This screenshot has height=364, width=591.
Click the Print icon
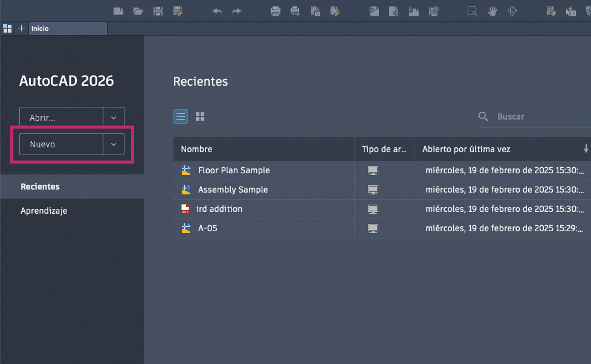click(276, 11)
